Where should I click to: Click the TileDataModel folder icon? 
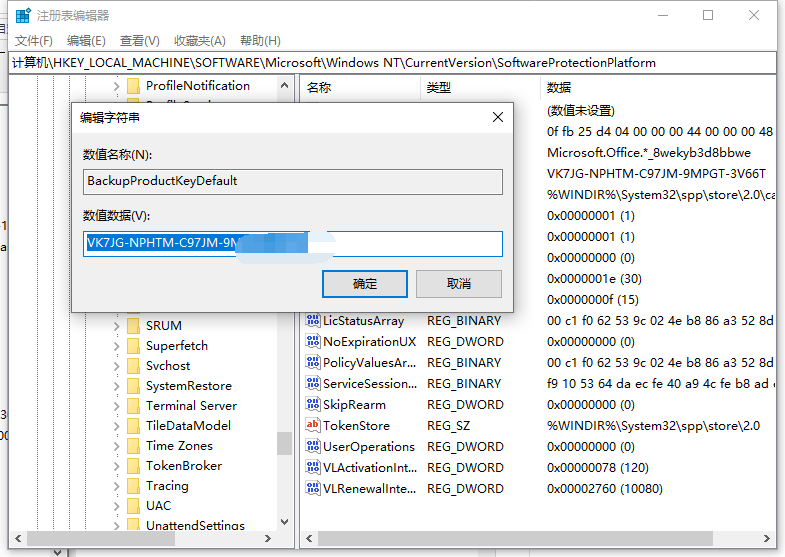click(133, 425)
